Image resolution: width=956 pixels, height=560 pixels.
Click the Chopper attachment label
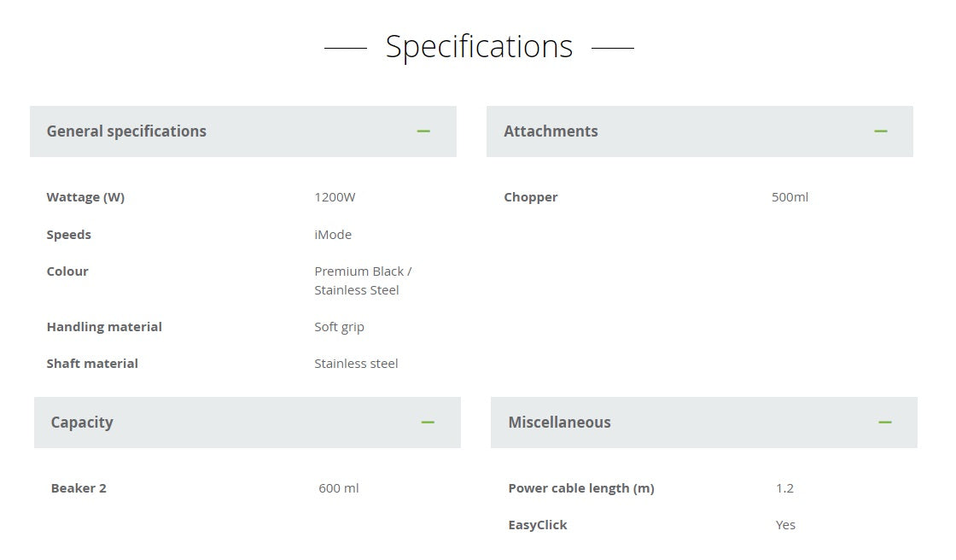pyautogui.click(x=530, y=197)
